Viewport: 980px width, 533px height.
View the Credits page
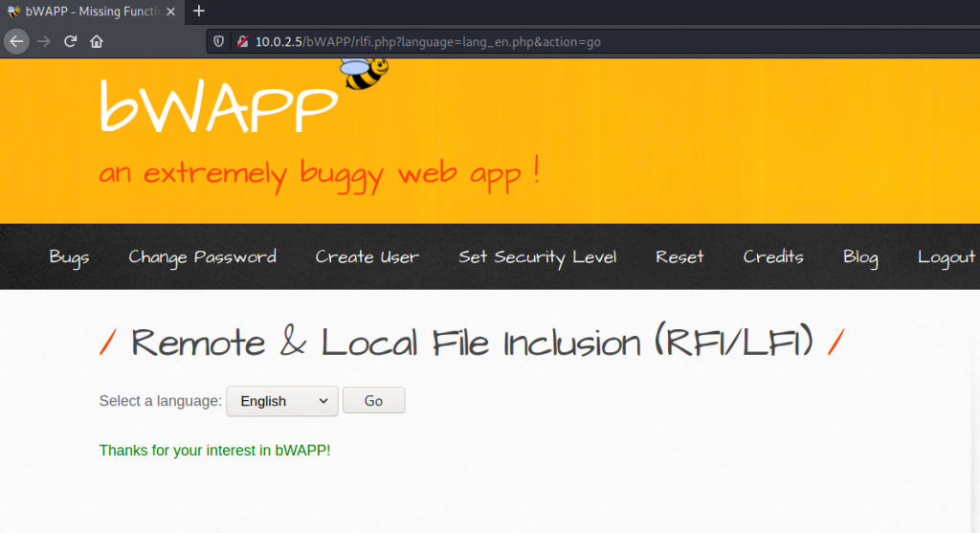pos(773,256)
